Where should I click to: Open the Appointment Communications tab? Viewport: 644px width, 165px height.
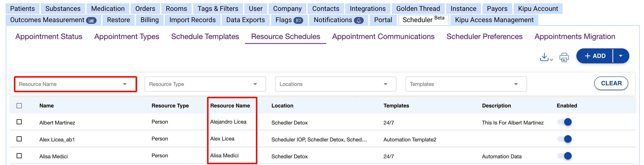(383, 37)
